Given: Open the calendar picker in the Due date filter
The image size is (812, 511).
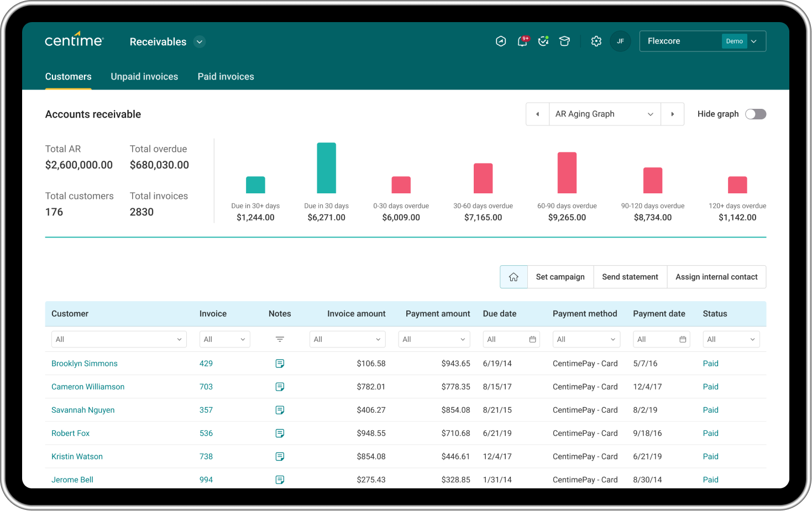Looking at the screenshot, I should [532, 339].
